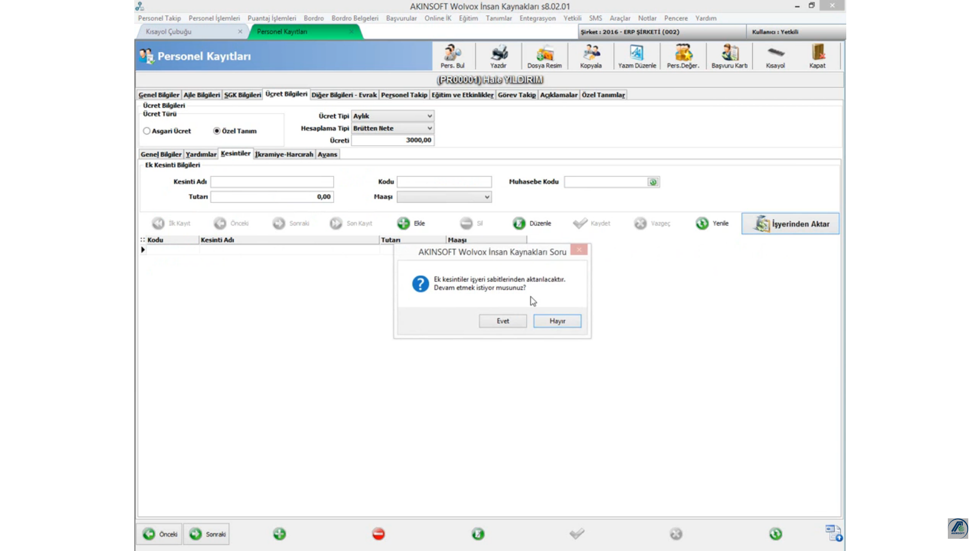Expand the Maaşı combo box
The image size is (980, 551).
tap(444, 197)
